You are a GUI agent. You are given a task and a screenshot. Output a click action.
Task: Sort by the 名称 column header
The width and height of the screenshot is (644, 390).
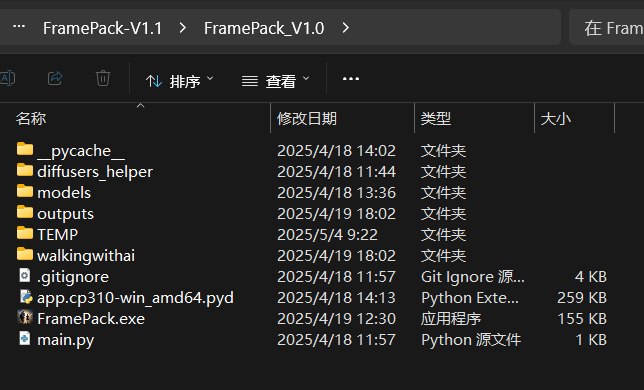(31, 119)
